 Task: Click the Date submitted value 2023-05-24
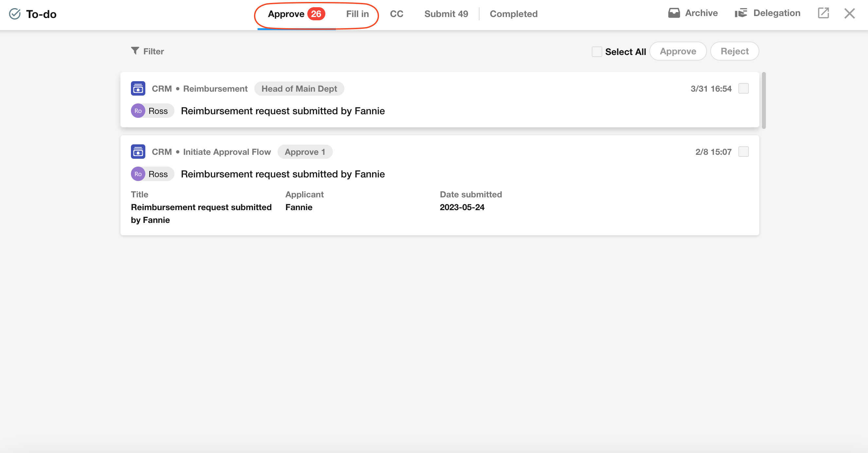pos(462,207)
